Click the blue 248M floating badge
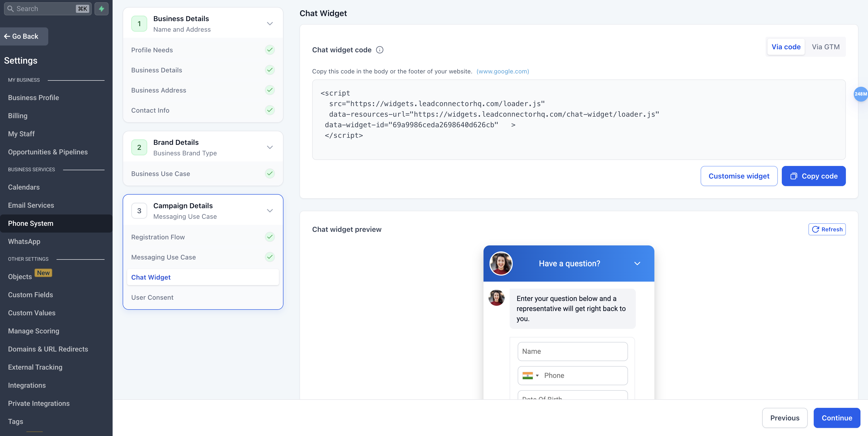Viewport: 868px width, 436px height. point(860,94)
